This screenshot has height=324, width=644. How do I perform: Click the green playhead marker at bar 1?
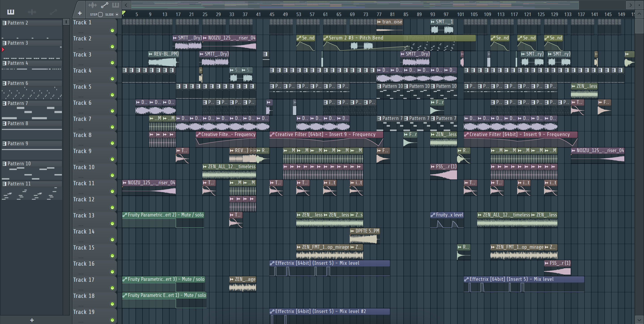(123, 13)
